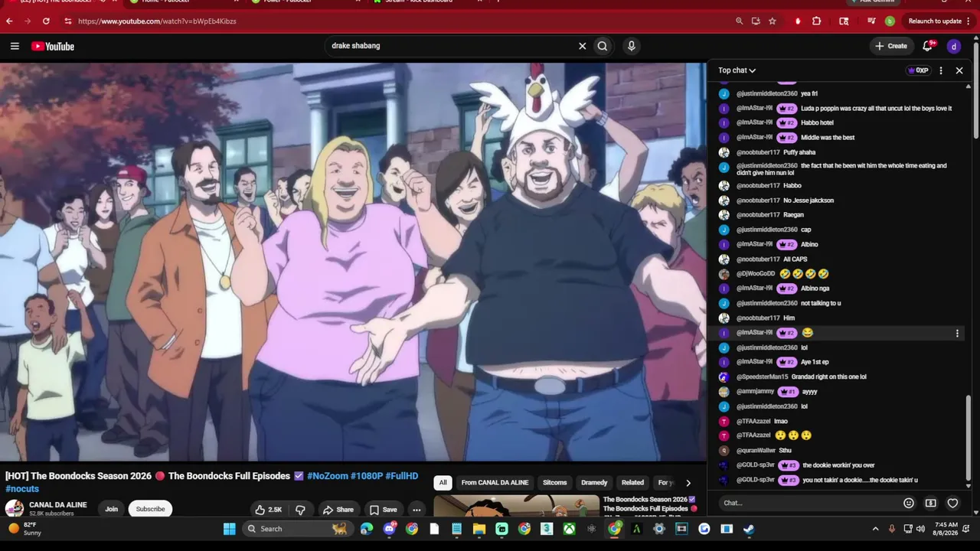The height and width of the screenshot is (551, 980).
Task: Open the #nocuts hashtag link
Action: click(x=22, y=489)
